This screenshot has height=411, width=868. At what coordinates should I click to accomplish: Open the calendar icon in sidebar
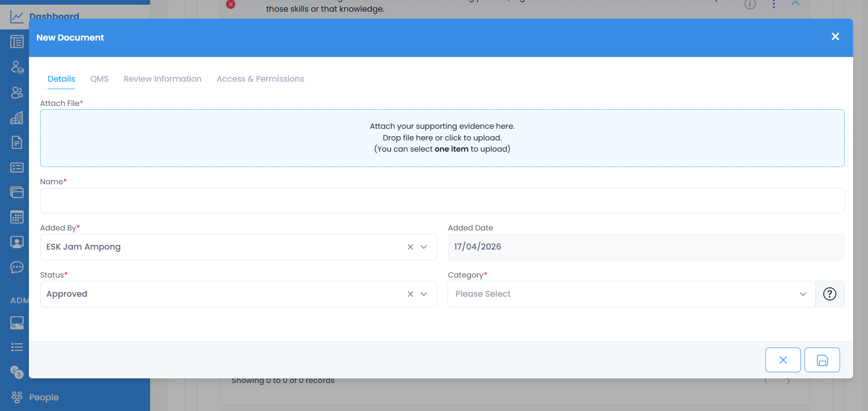coord(17,217)
